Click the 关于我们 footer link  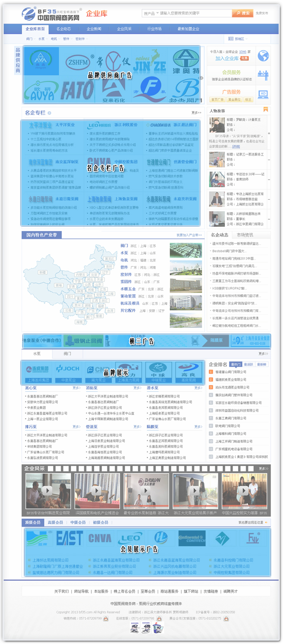coord(62,592)
